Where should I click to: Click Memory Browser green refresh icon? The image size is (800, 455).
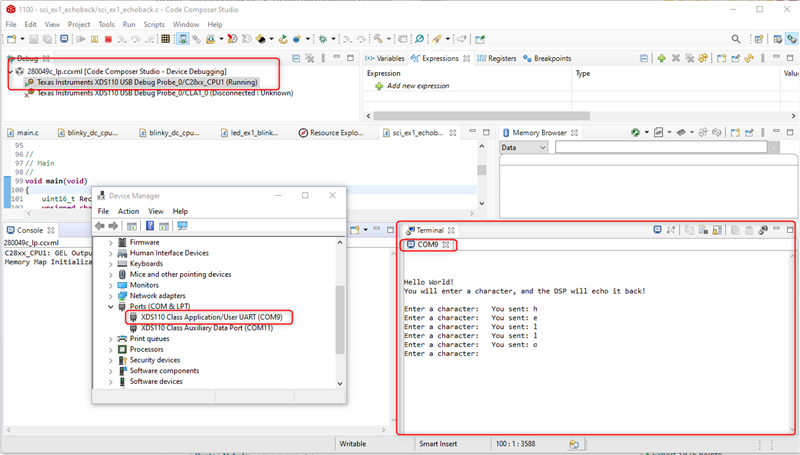tap(635, 133)
